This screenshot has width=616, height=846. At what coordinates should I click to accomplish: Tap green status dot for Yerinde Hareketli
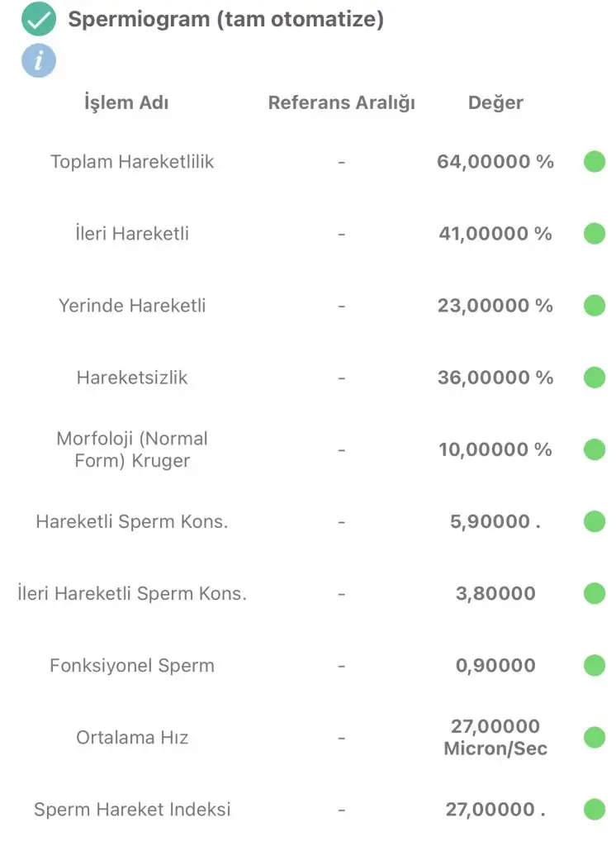pos(595,306)
